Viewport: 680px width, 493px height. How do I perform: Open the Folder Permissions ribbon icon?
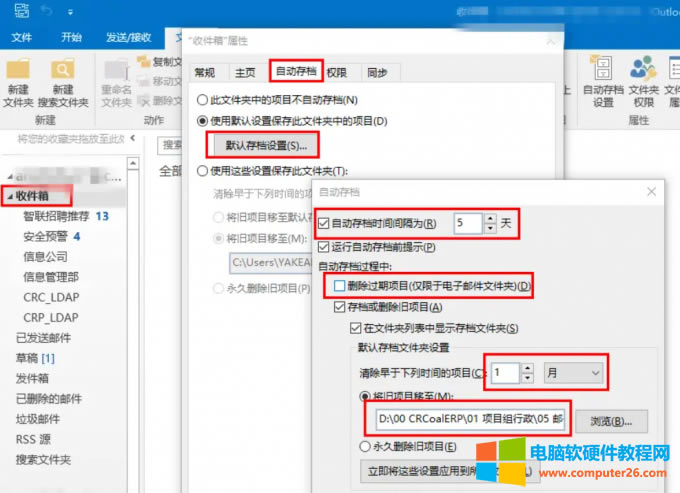tap(644, 80)
